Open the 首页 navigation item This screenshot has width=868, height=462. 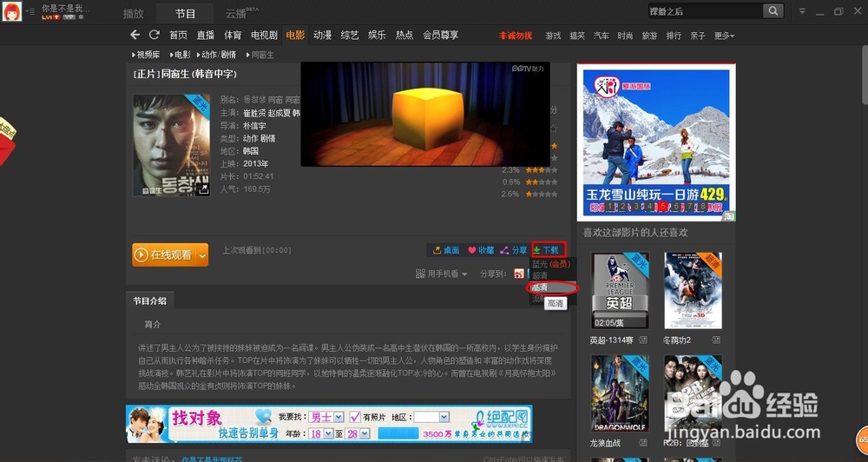point(178,35)
